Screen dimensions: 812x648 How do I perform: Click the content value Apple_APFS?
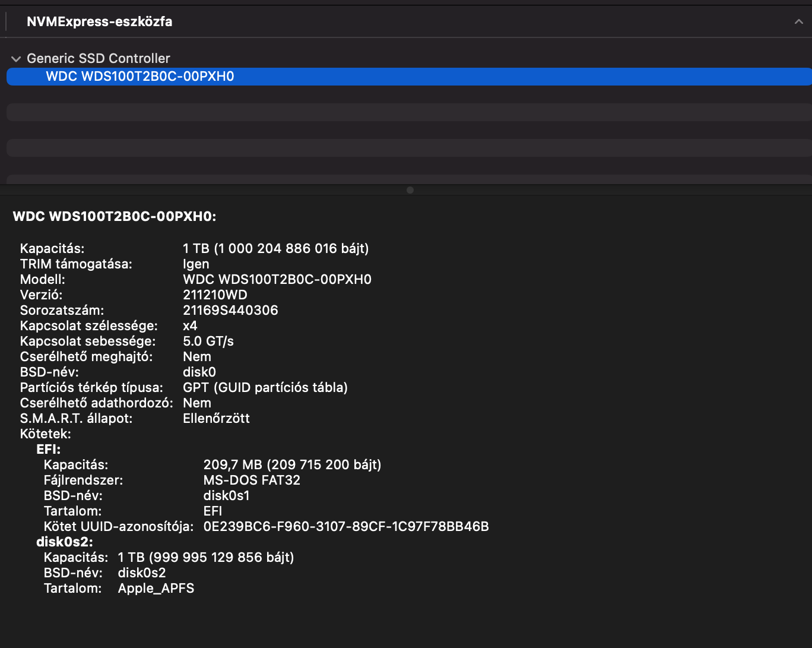(156, 588)
